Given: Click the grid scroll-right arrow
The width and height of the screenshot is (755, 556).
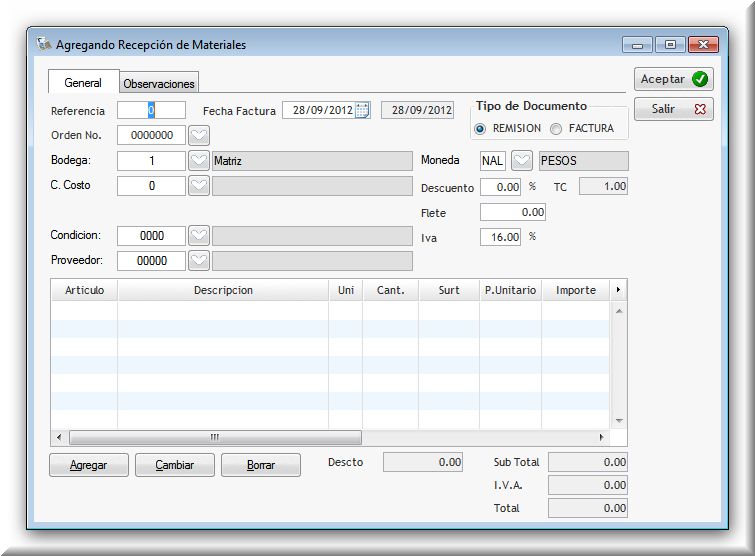Looking at the screenshot, I should tap(601, 437).
